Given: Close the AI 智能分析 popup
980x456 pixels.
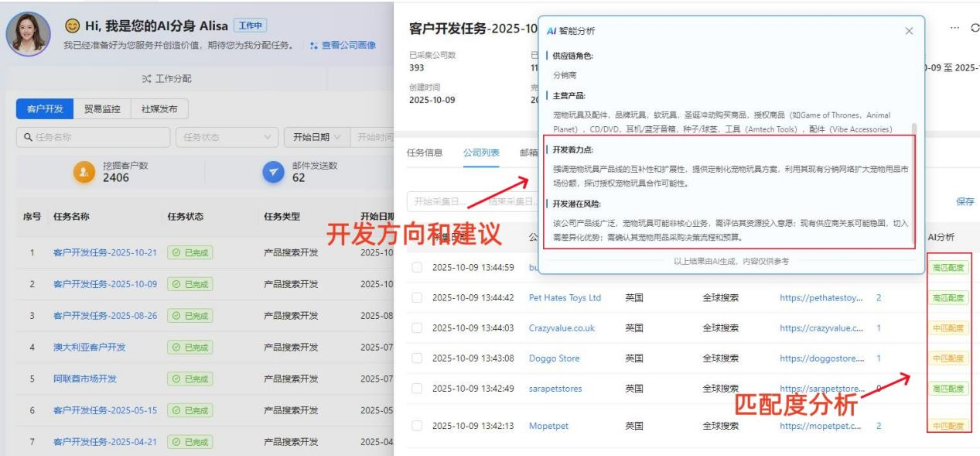Looking at the screenshot, I should [909, 31].
